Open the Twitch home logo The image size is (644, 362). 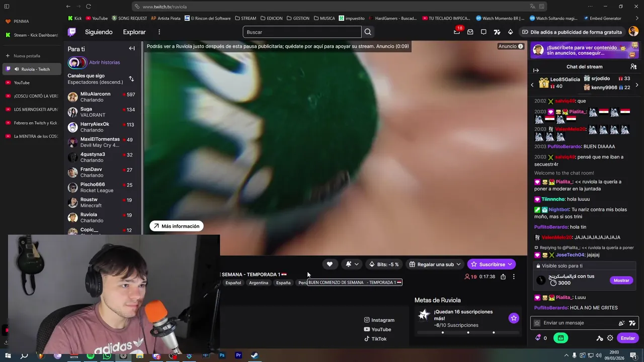coord(72,32)
